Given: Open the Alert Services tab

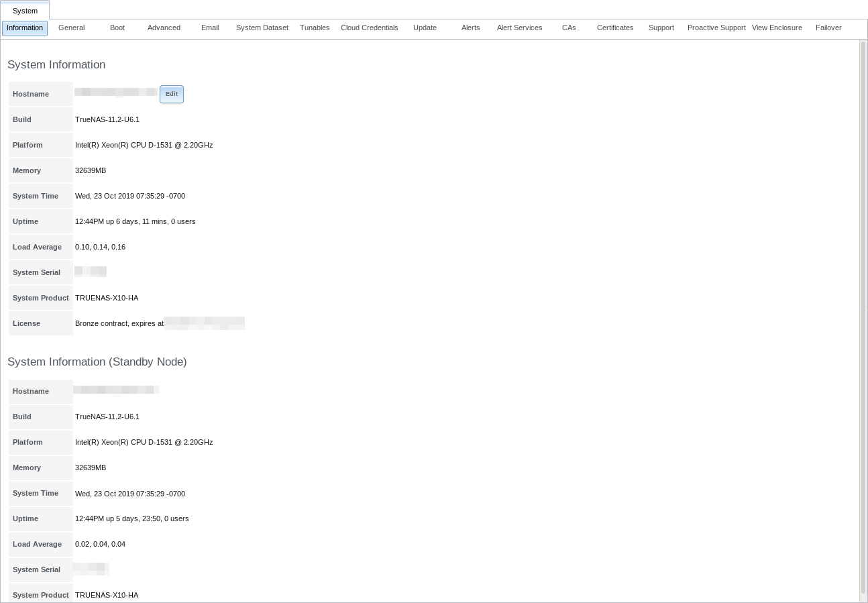Looking at the screenshot, I should tap(519, 28).
